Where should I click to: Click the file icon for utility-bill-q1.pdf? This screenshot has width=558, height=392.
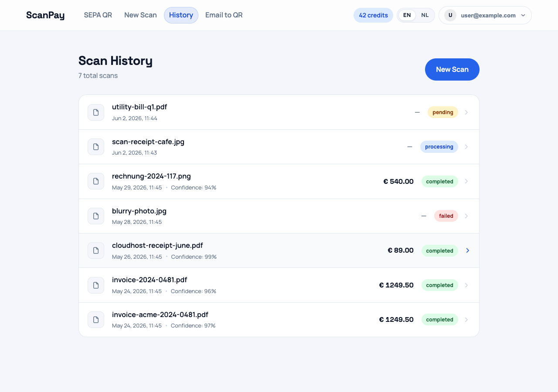pos(96,112)
